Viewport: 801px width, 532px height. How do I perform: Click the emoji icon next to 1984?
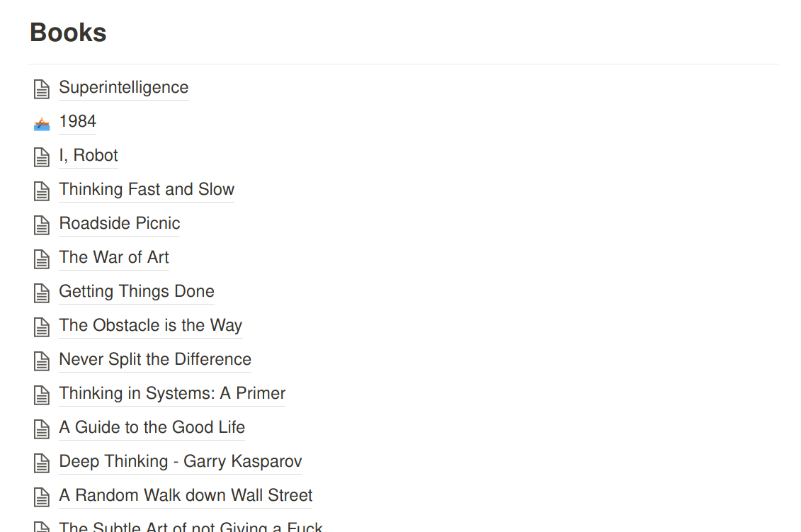coord(42,123)
